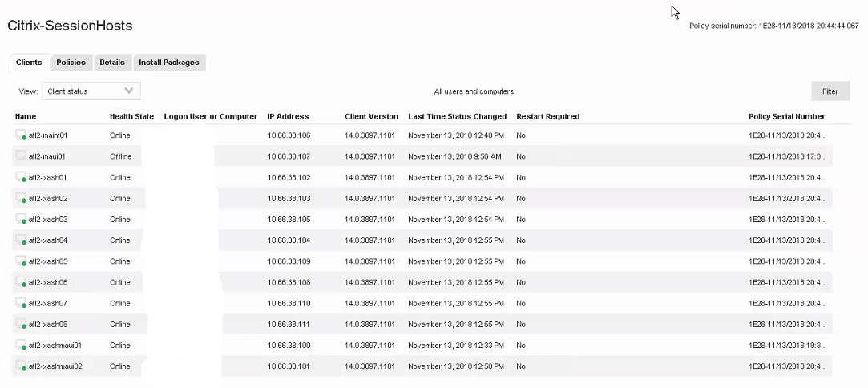
Task: Click computer icon for atl2-maint01
Action: coord(21,135)
